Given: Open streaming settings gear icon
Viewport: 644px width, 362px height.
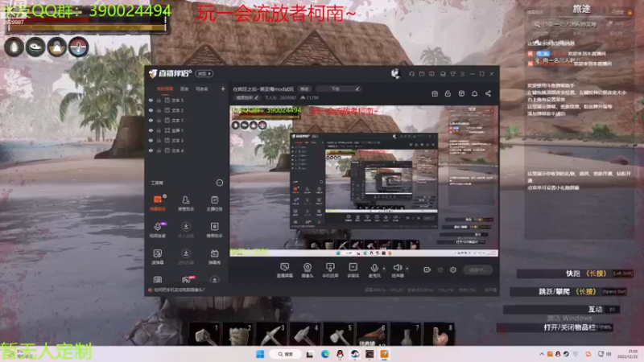Looking at the screenshot, I should tap(453, 269).
